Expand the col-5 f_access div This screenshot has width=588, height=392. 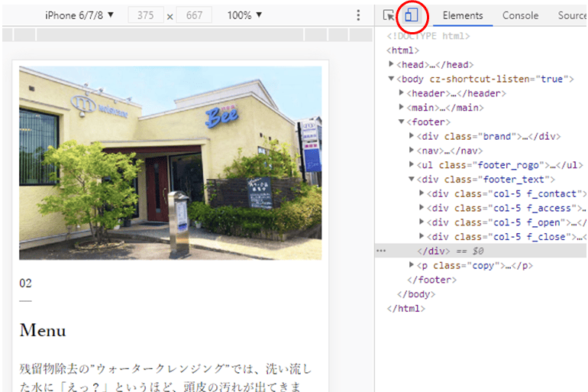pyautogui.click(x=422, y=207)
